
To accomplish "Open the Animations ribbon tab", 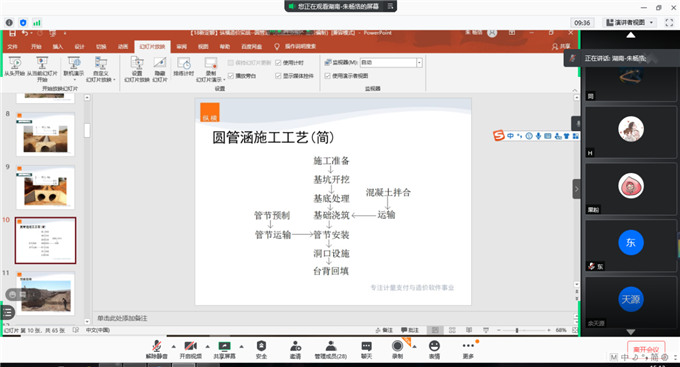I will [123, 46].
